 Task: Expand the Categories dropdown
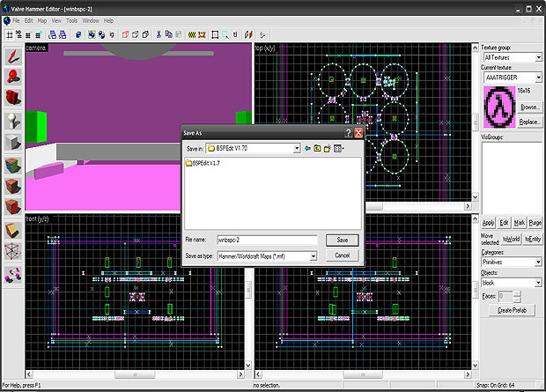click(538, 262)
